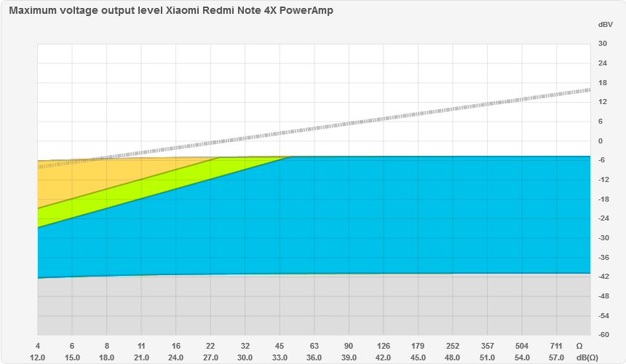Viewport: 626px width, 364px height.
Task: Click the 48.0 dB(Ω) axis value
Action: coord(453,357)
